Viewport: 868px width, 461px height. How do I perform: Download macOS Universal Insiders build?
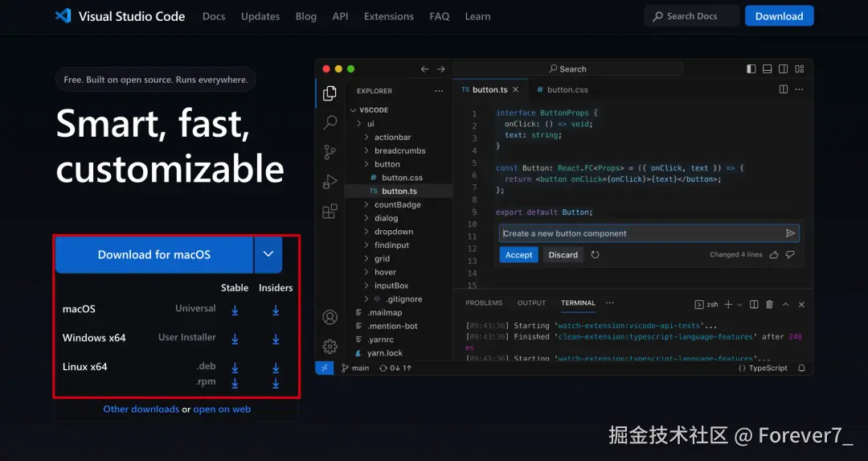click(276, 311)
